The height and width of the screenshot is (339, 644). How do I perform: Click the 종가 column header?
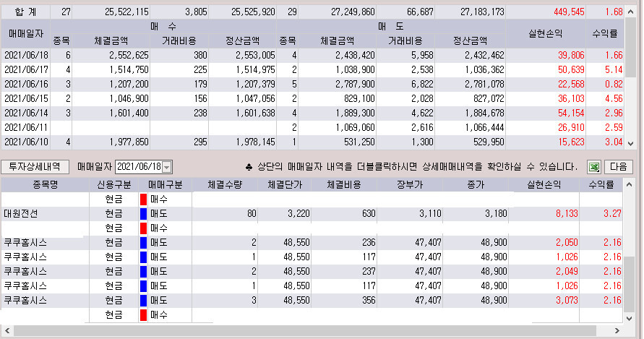click(476, 184)
